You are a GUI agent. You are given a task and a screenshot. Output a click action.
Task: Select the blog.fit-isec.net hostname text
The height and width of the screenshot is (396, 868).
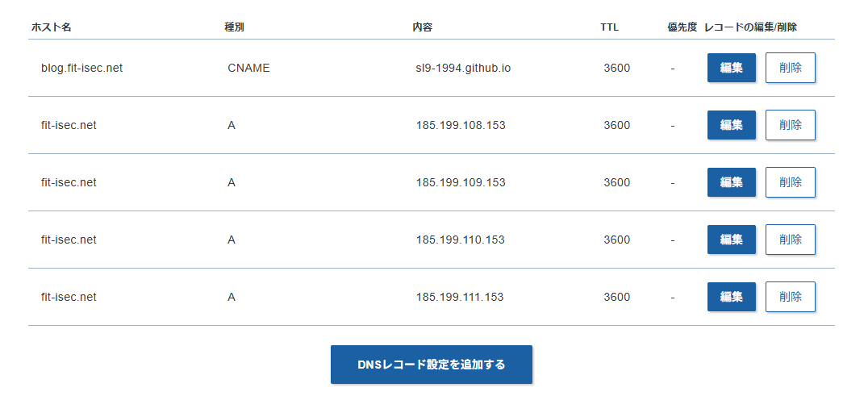pos(81,68)
